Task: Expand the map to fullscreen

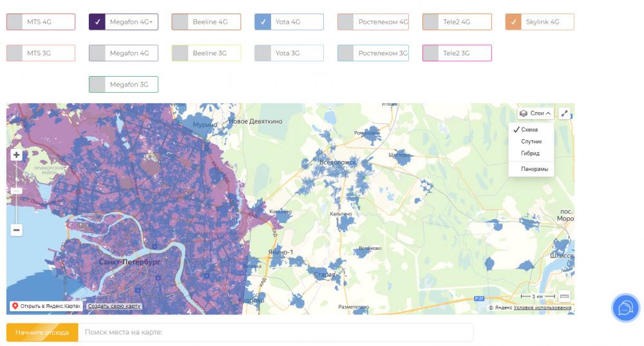Action: (564, 113)
